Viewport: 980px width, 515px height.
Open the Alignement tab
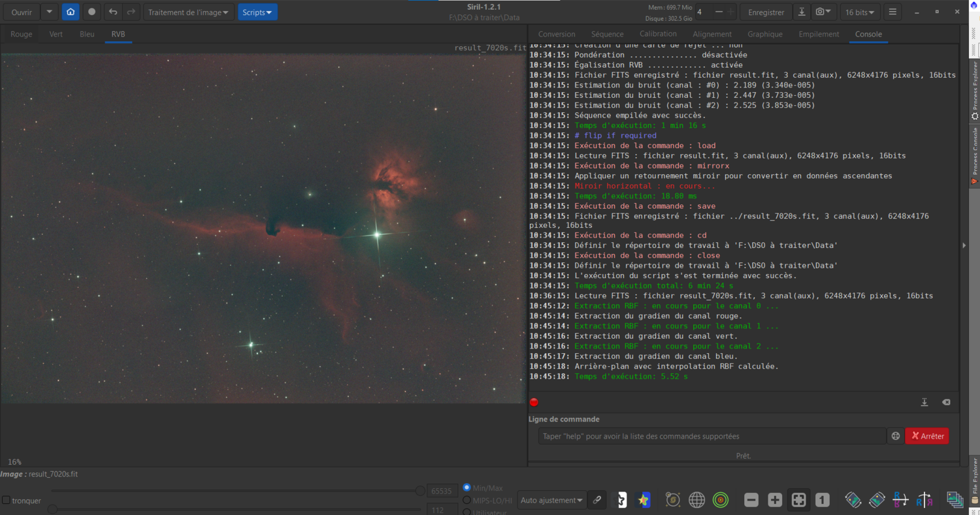pos(712,34)
